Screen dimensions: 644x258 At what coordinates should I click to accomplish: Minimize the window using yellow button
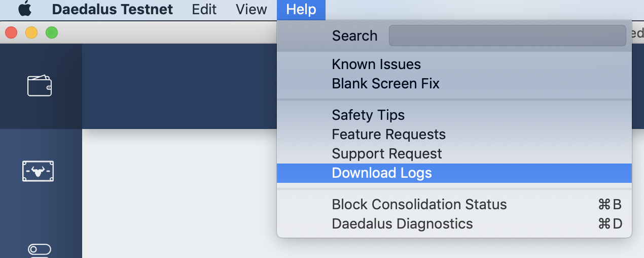tap(31, 33)
